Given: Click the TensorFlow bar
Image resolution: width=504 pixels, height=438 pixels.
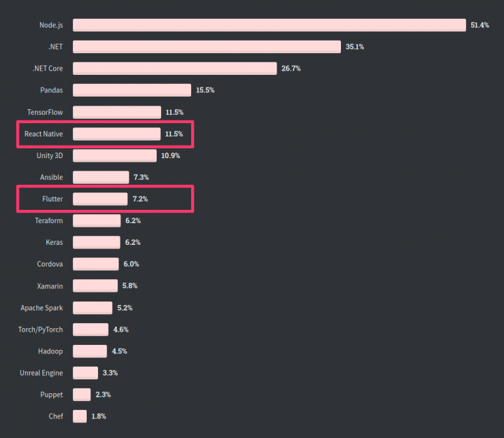Looking at the screenshot, I should 117,112.
